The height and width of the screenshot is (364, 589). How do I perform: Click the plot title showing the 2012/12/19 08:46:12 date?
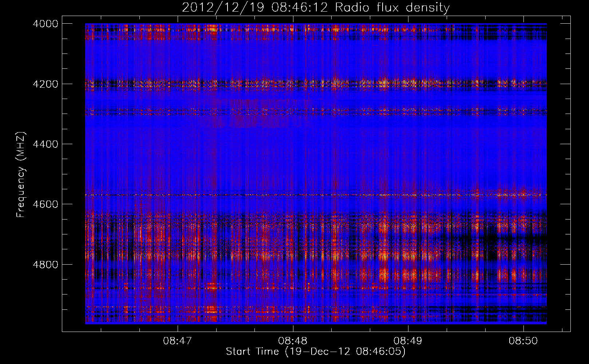[x=316, y=8]
